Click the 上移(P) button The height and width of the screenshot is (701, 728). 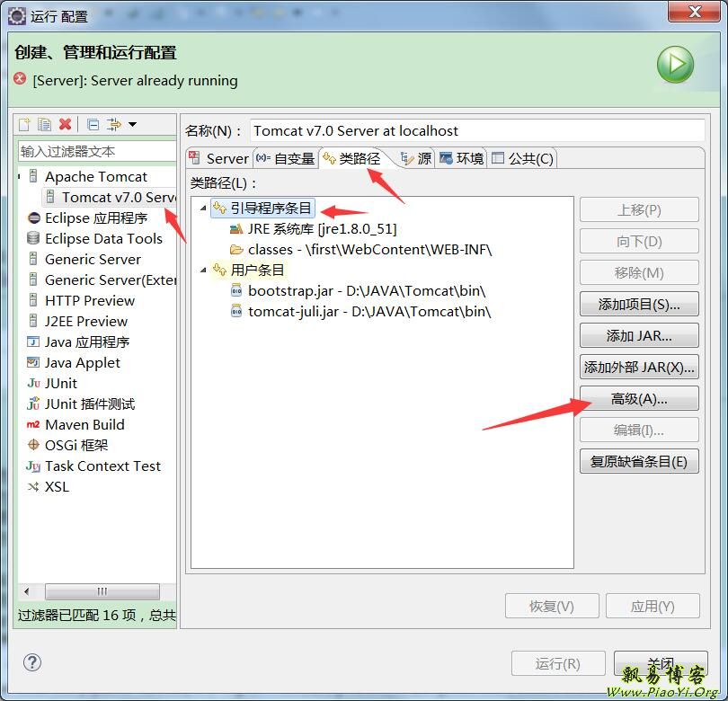[639, 209]
